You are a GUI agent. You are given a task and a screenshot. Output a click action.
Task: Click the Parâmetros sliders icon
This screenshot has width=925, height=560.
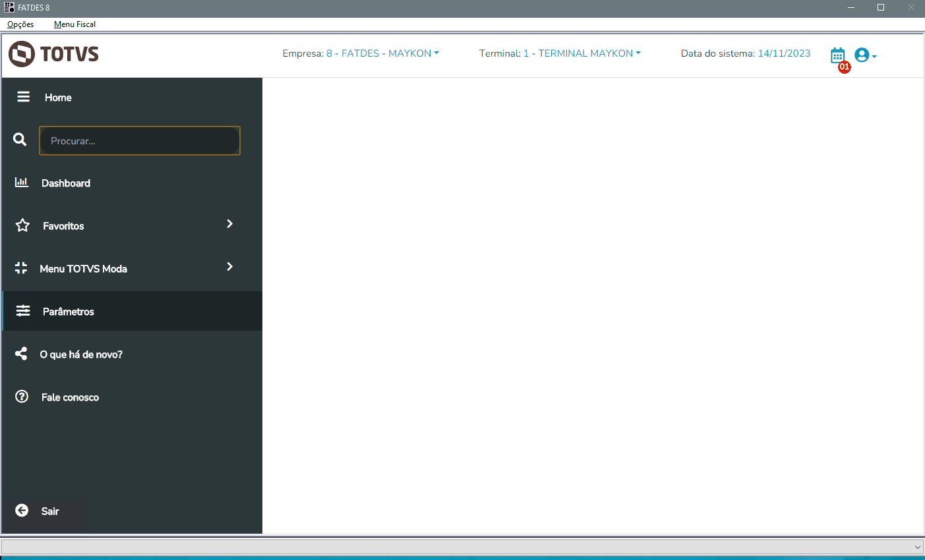click(23, 311)
